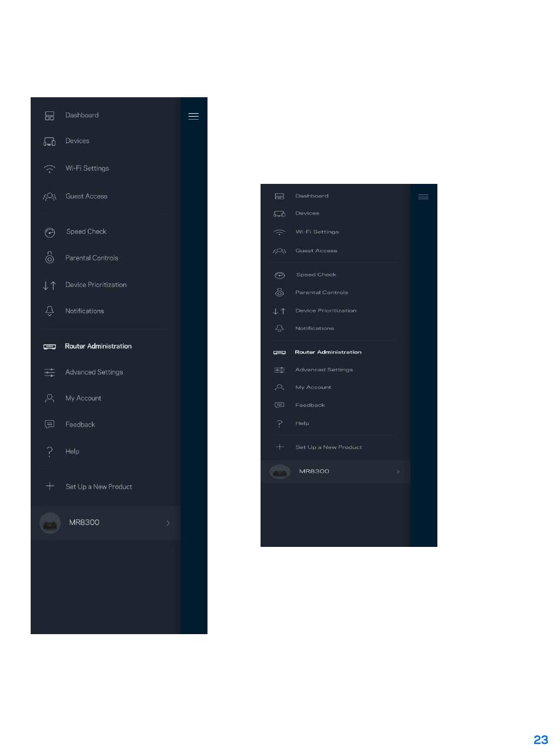Open Devices in right screenshot menu
560x752 pixels.
(x=307, y=213)
